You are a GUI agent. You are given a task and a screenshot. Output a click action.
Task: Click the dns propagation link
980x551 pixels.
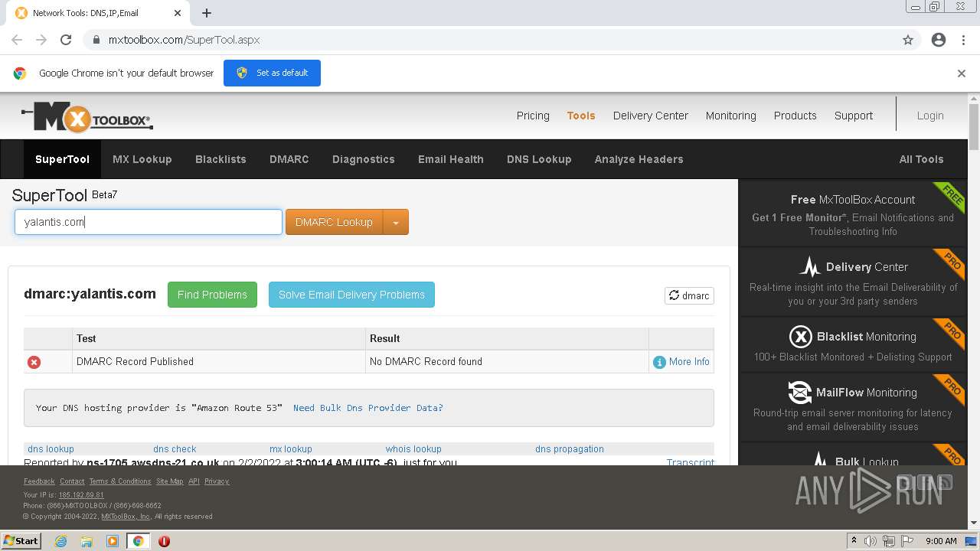pyautogui.click(x=570, y=449)
